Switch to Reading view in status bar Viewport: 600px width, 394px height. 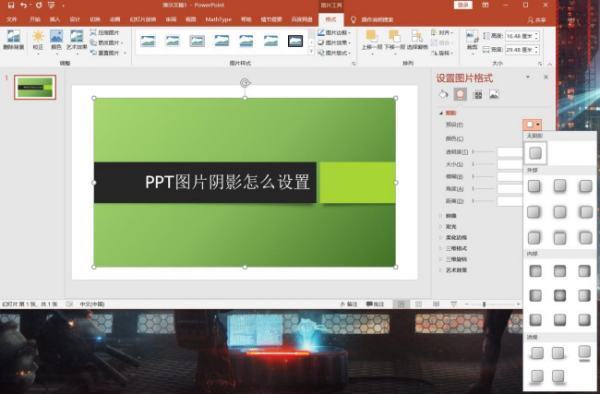tap(436, 304)
